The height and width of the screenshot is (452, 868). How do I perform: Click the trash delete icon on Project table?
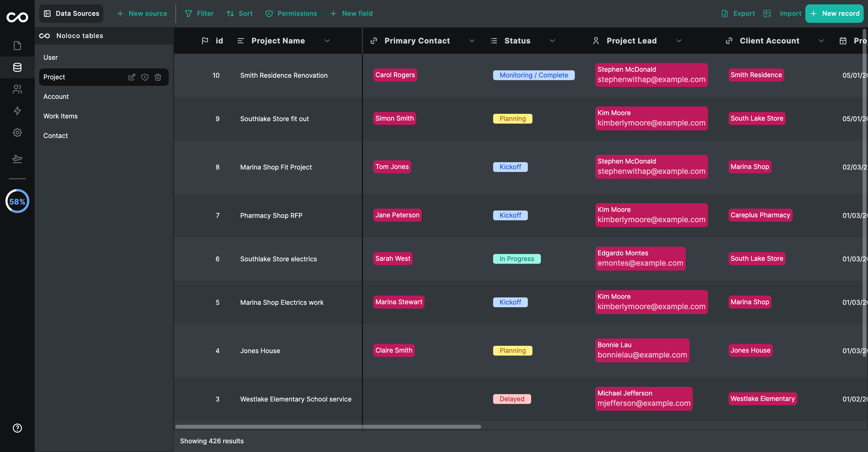pyautogui.click(x=158, y=77)
